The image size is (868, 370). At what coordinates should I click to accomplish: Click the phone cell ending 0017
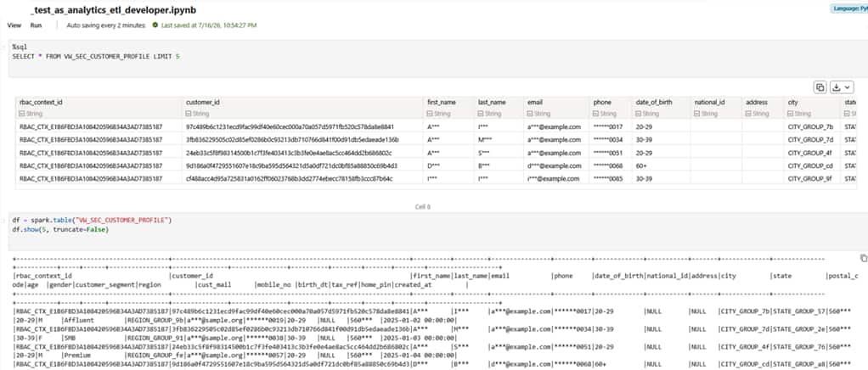pos(610,126)
